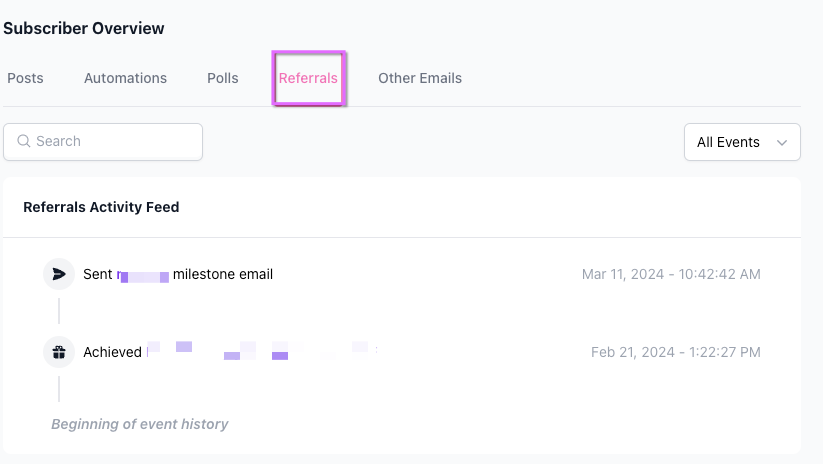Go to the Other Emails tab
Screen dimensions: 823x464
click(x=419, y=78)
